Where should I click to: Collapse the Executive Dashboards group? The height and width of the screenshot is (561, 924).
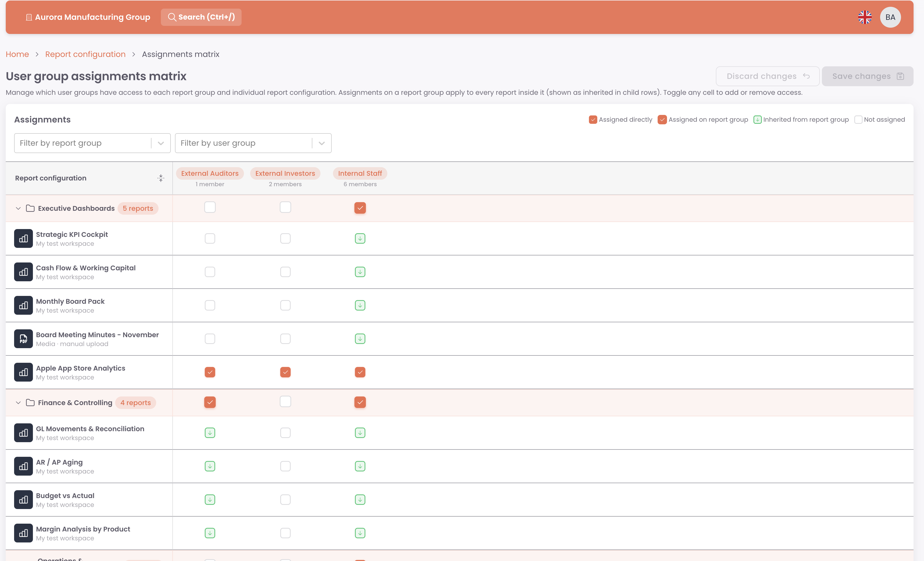18,208
